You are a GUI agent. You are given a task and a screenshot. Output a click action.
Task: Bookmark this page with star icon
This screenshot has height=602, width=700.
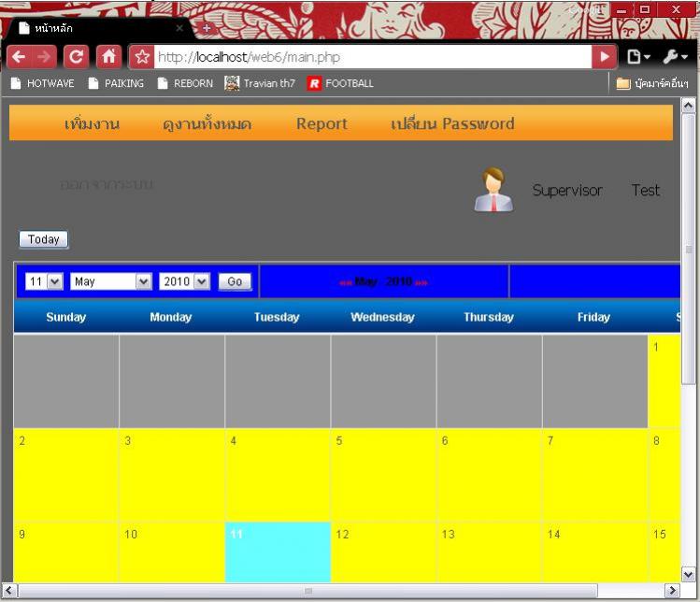click(142, 57)
